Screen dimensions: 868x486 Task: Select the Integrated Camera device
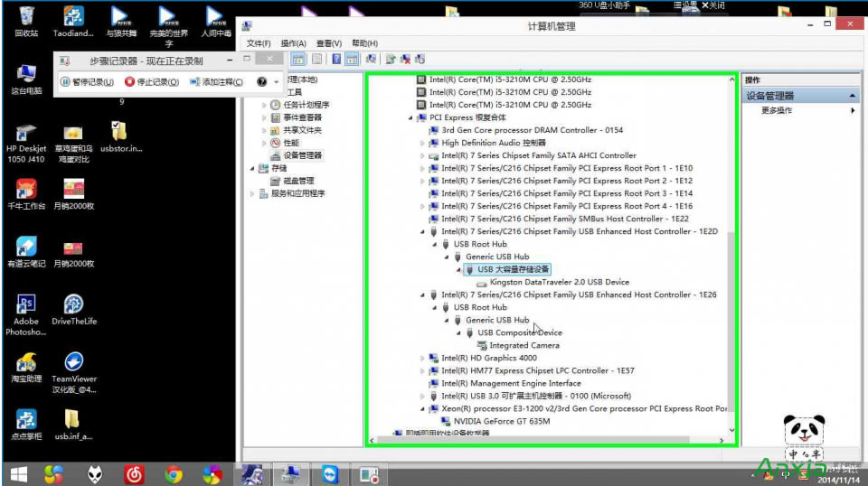[x=524, y=345]
